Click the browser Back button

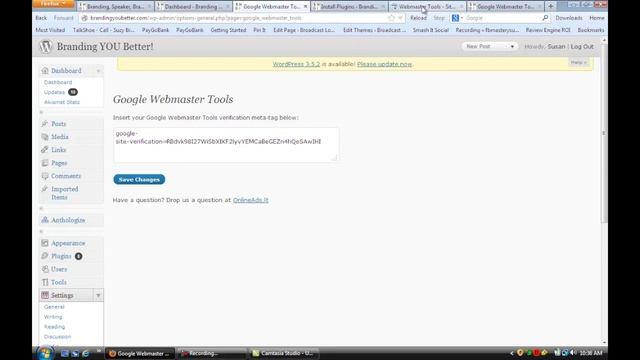[41, 18]
